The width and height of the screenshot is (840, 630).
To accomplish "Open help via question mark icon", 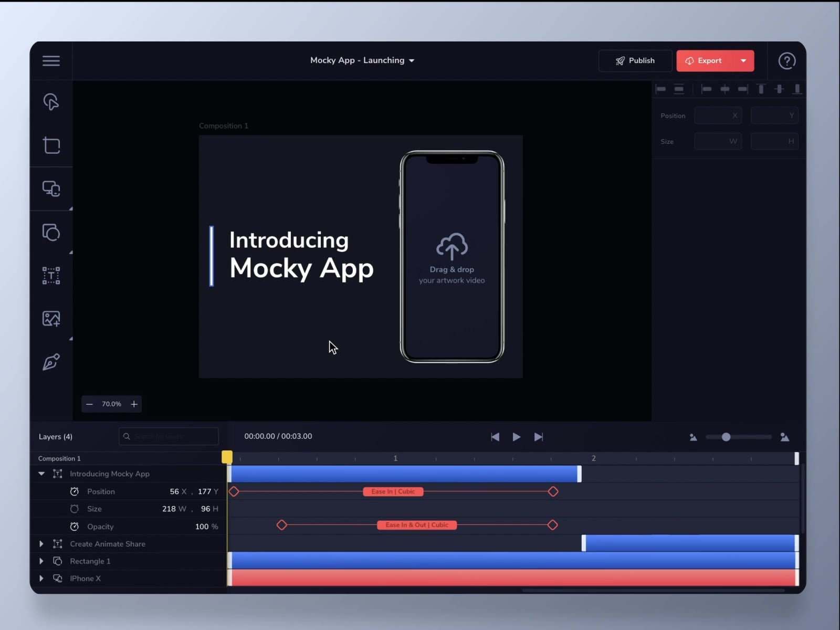I will [786, 61].
